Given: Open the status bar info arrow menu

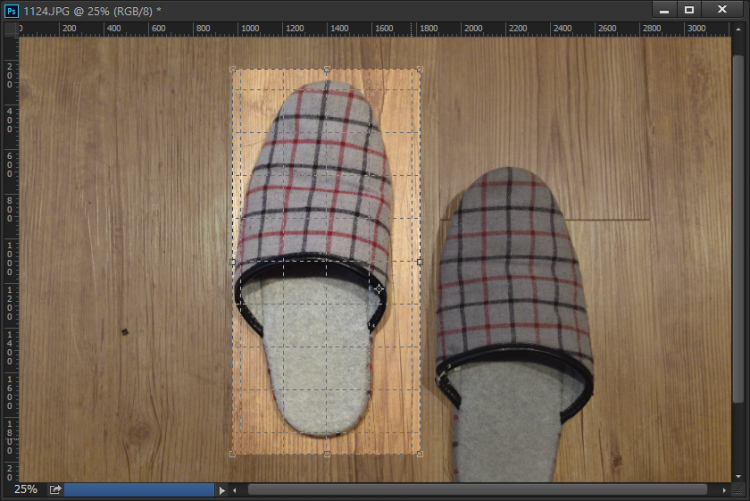Looking at the screenshot, I should point(223,490).
